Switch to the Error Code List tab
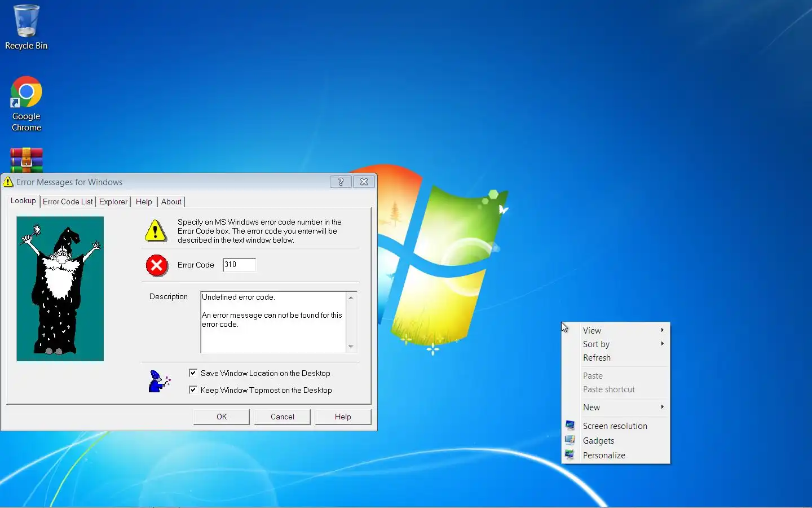 coord(68,202)
